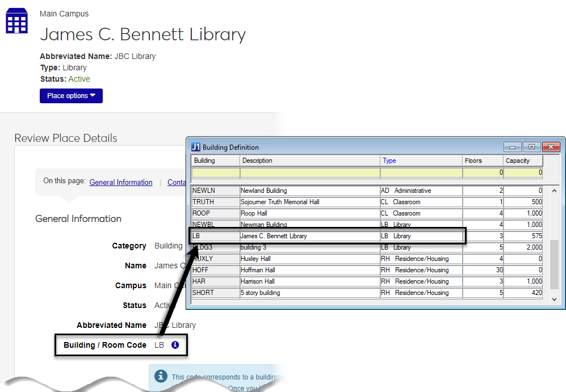Select the HOFF building code cell
The image size is (566, 392).
216,269
